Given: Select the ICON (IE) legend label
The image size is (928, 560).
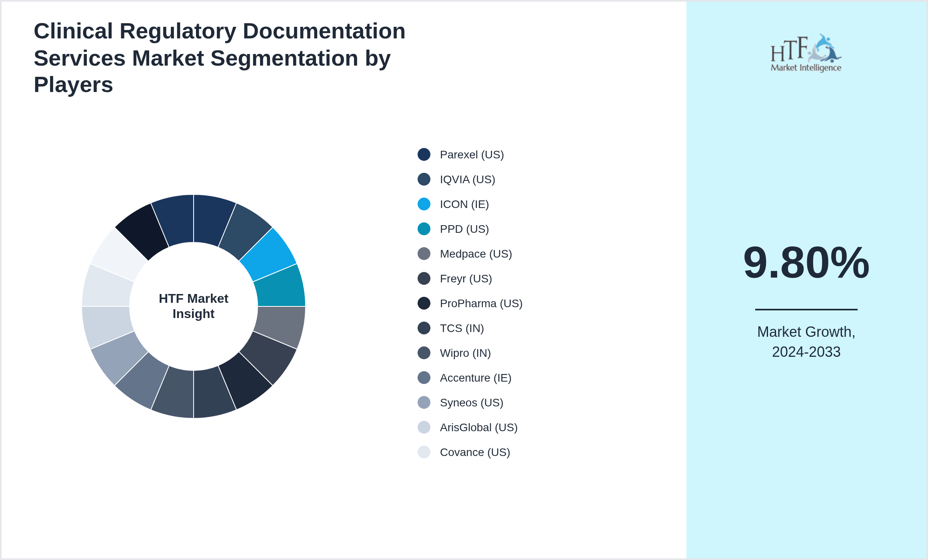Looking at the screenshot, I should click(x=464, y=204).
